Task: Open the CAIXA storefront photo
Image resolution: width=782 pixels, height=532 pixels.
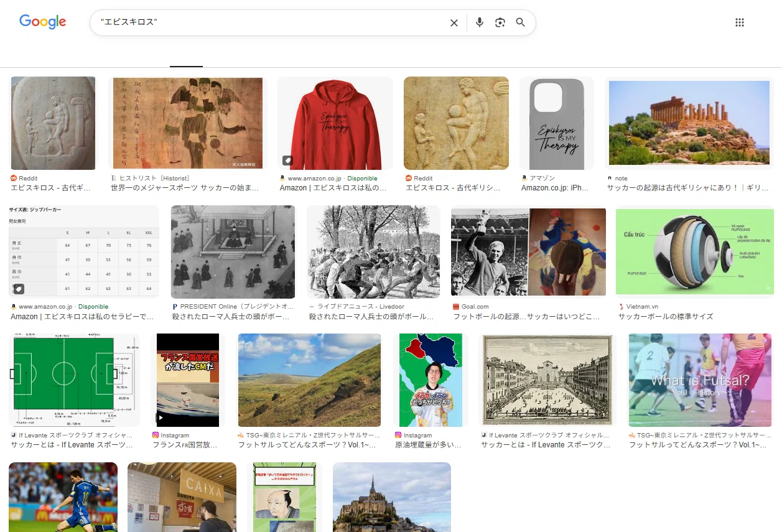Action: click(x=182, y=497)
